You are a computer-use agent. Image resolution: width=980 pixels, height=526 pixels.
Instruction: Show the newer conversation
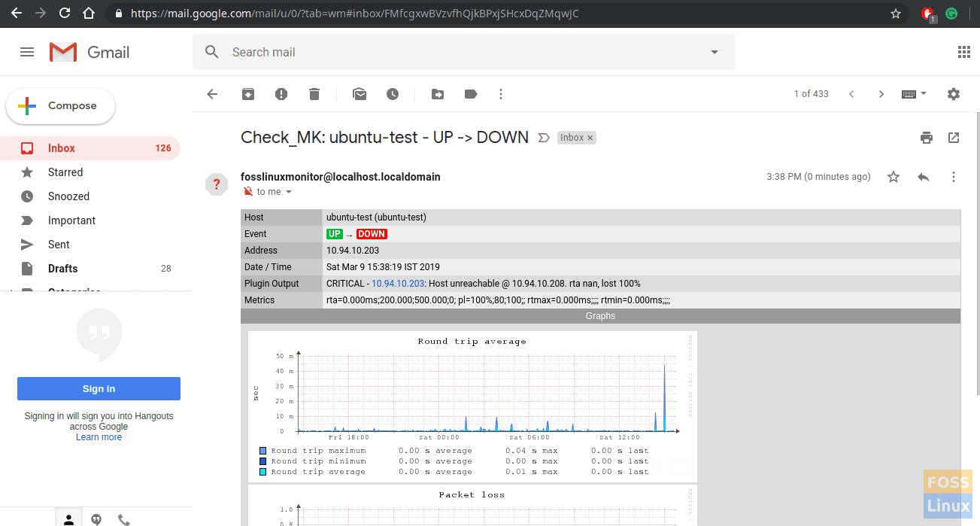click(x=851, y=94)
